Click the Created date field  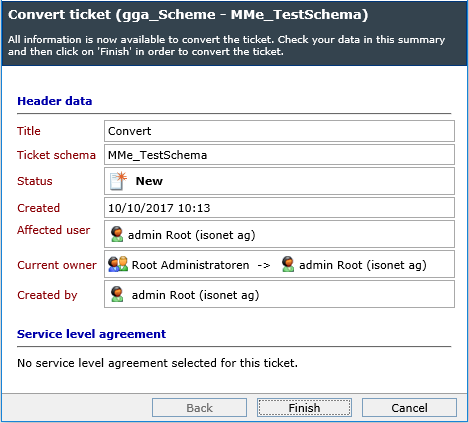[x=279, y=208]
